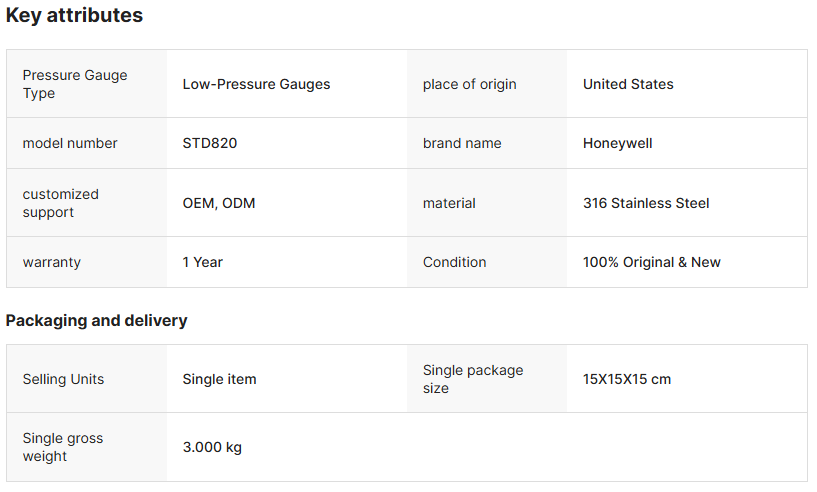Click the Pressure Gauge Type label

pos(75,84)
